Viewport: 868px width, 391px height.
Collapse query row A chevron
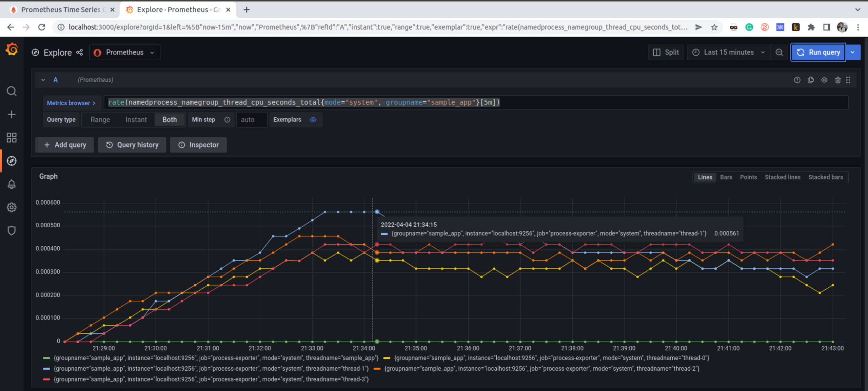(x=43, y=80)
